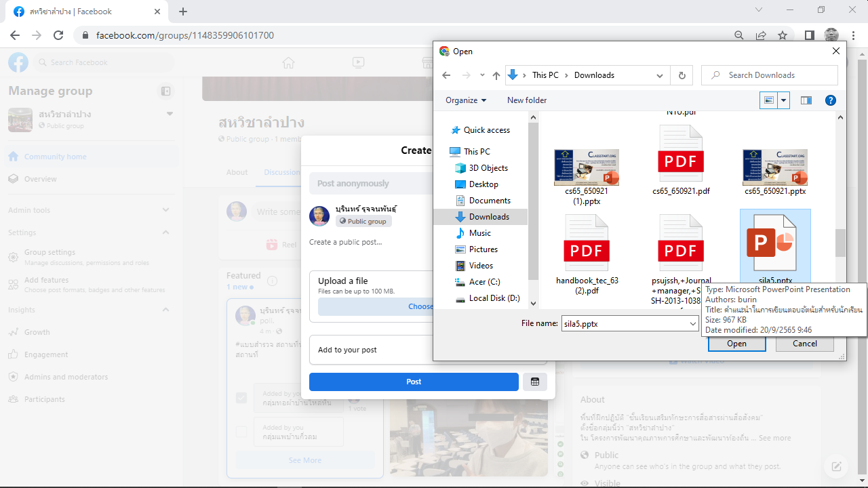
Task: Click Chrome zoom magnifier icon
Action: click(x=739, y=35)
